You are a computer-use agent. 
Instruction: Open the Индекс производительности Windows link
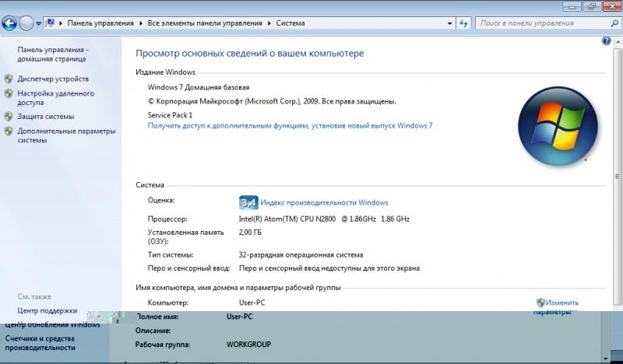click(x=324, y=203)
